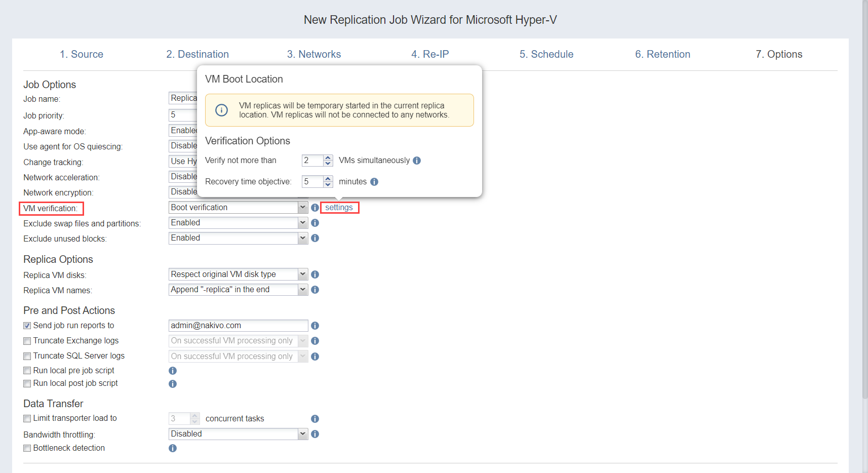
Task: Click info icon next to VMs simultaneously
Action: 417,161
